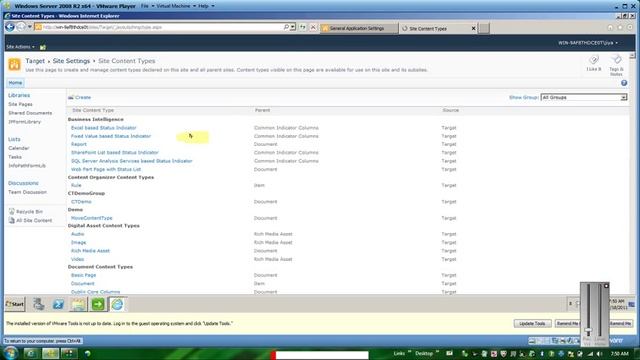
Task: Click the Remind Me Later button
Action: pos(567,324)
